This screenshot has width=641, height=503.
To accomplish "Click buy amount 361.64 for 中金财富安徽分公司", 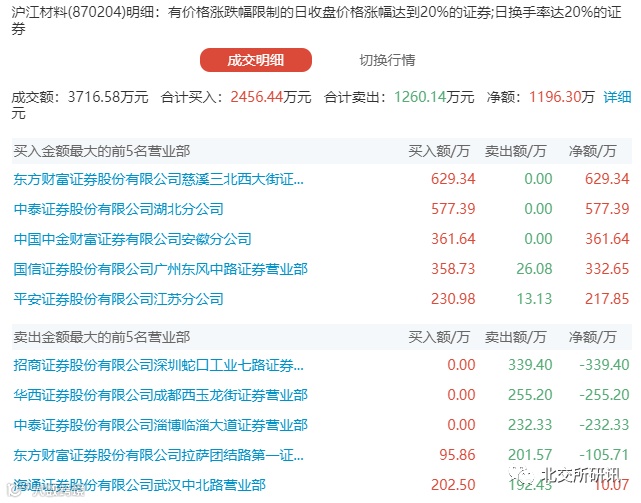I will [x=453, y=239].
